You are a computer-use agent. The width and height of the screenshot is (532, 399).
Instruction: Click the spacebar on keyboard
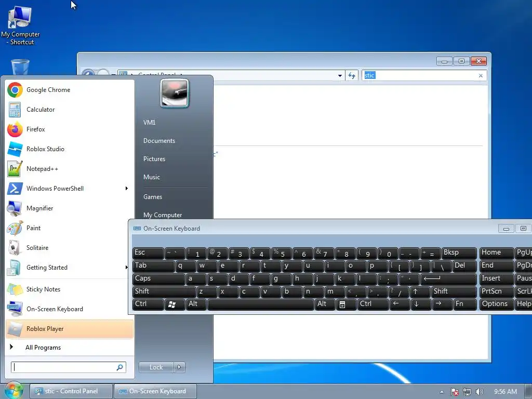point(261,304)
